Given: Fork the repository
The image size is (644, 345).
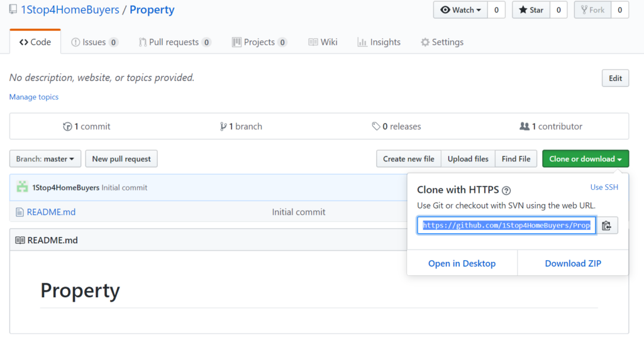Looking at the screenshot, I should tap(592, 10).
